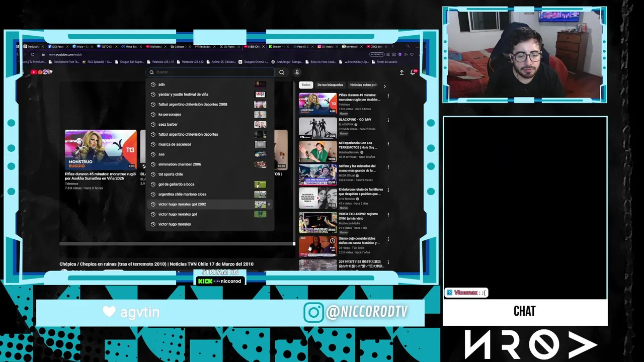Image resolution: width=644 pixels, height=362 pixels.
Task: Switch to the 'Stream' Kick browser tab
Action: tap(278, 47)
